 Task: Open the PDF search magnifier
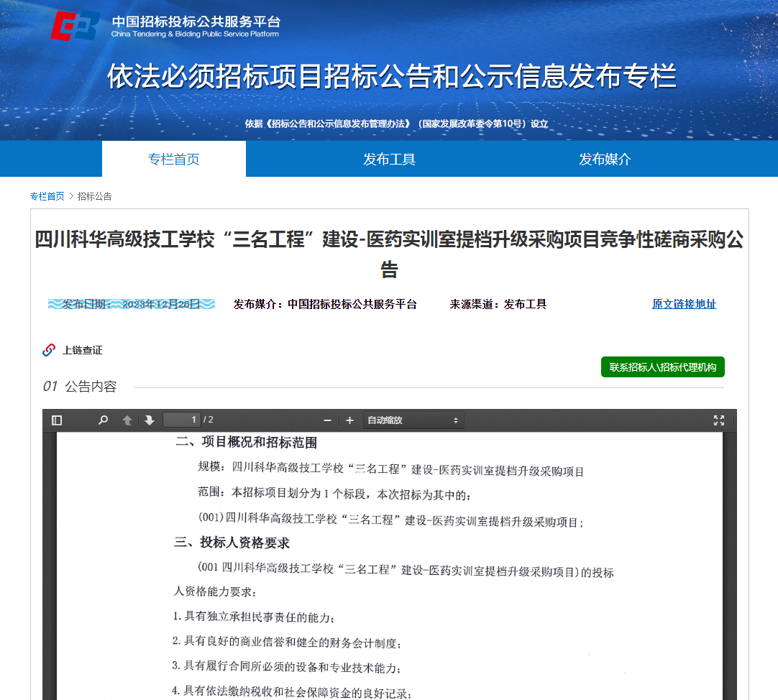(104, 420)
